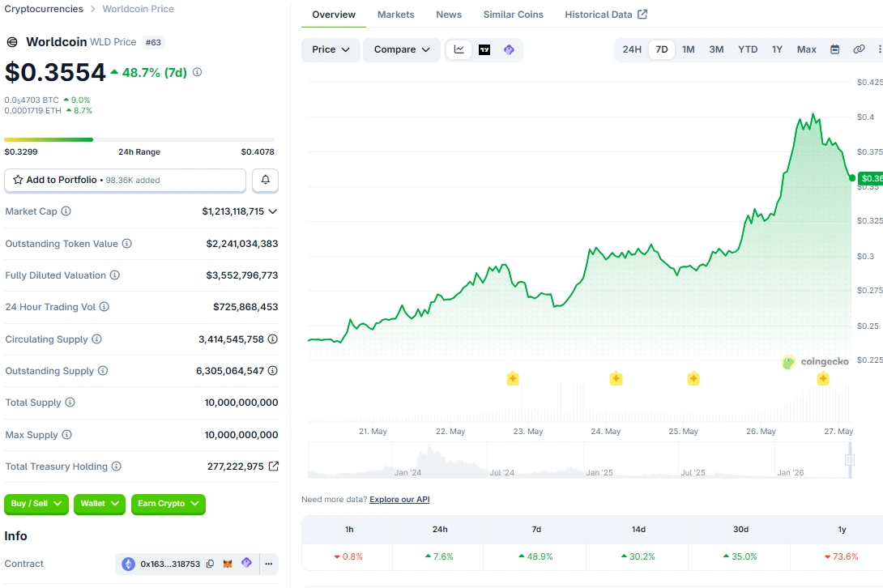Open the Price dropdown
Image resolution: width=883 pixels, height=588 pixels.
(331, 49)
